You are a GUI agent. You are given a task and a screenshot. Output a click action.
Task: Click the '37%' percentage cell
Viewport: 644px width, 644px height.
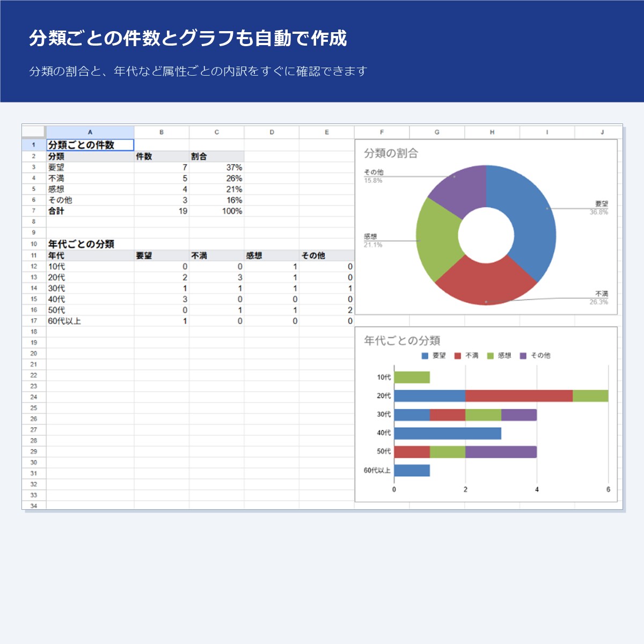[x=217, y=167]
